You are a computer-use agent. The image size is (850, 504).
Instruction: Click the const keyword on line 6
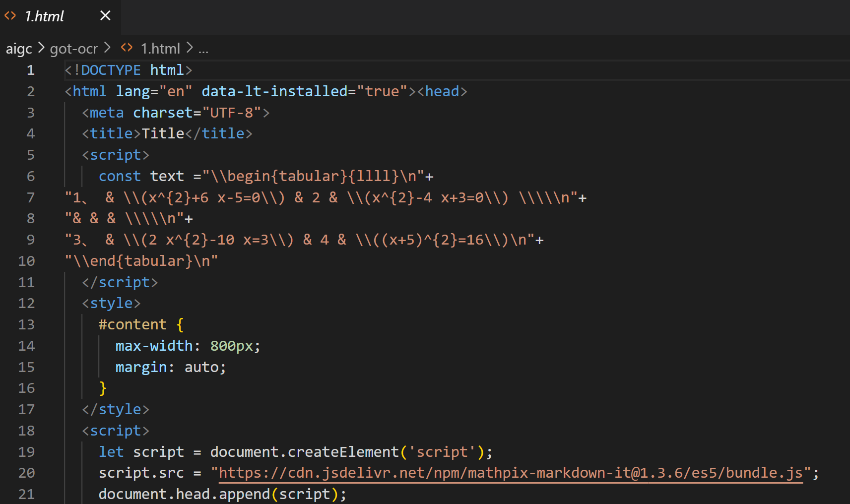point(120,176)
